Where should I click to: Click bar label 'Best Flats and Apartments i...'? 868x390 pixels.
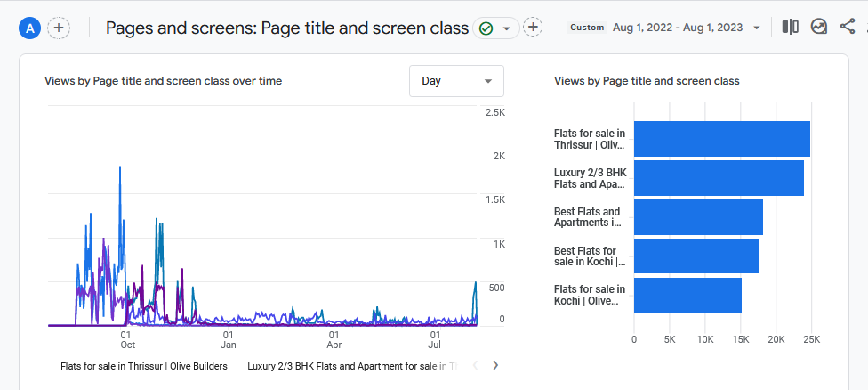tap(587, 217)
